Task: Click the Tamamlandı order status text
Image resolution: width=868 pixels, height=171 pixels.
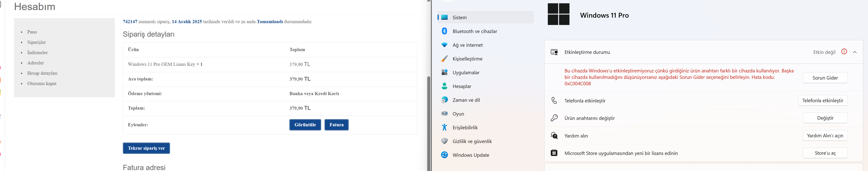Action: (x=270, y=22)
